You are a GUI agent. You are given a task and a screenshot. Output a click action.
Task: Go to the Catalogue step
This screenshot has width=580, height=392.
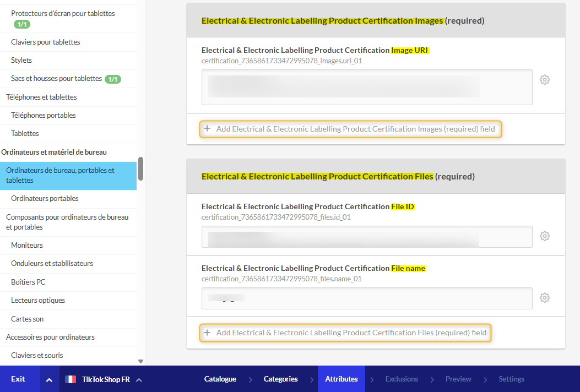tap(220, 379)
